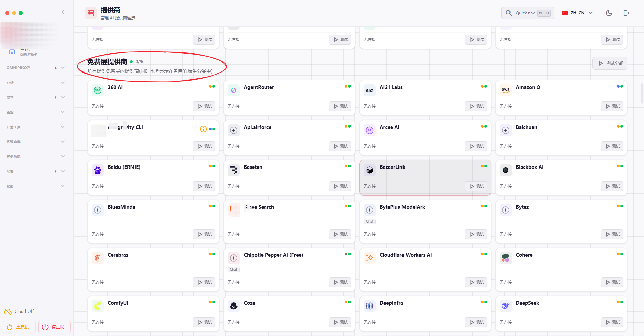Image resolution: width=644 pixels, height=336 pixels.
Task: Click the 360 AI provider logo
Action: (98, 90)
